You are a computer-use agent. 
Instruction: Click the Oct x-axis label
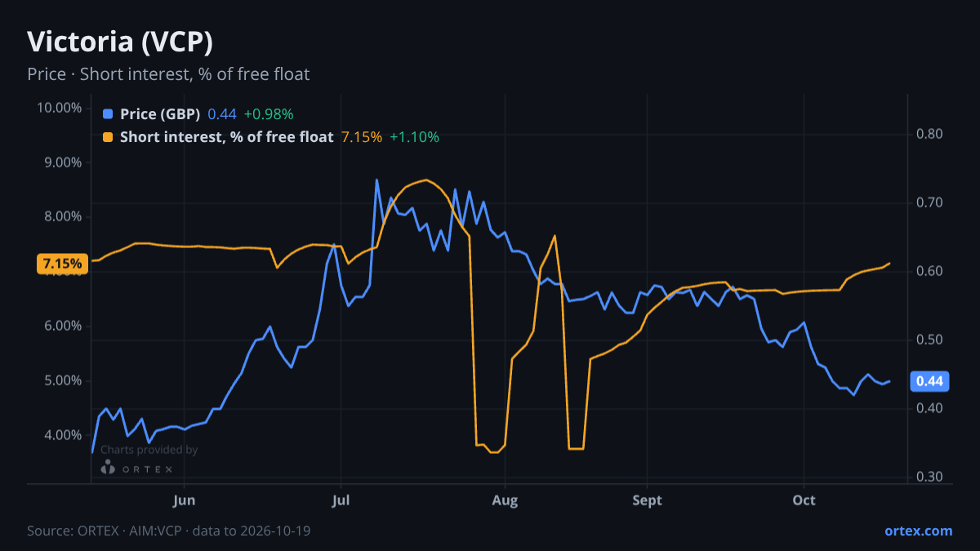coord(804,500)
